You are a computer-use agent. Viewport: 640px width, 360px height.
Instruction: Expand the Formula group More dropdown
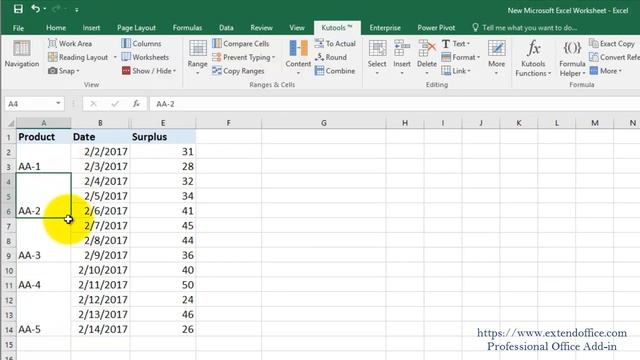click(606, 71)
